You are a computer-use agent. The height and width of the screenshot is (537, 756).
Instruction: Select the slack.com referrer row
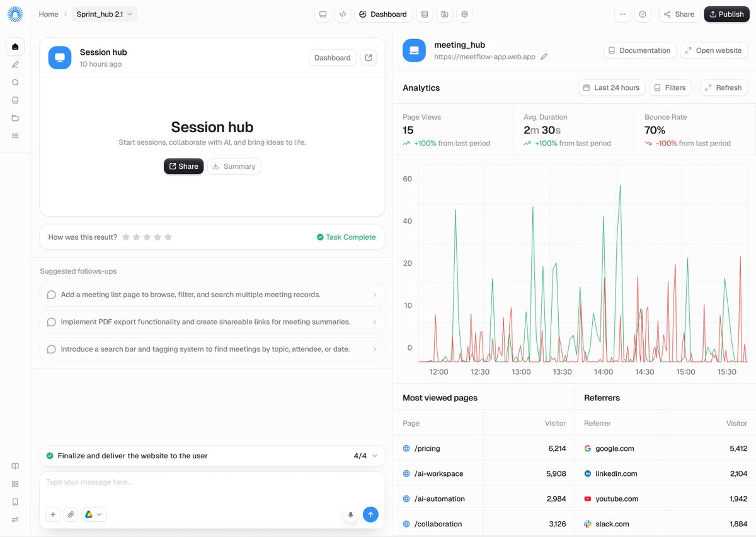pyautogui.click(x=665, y=524)
